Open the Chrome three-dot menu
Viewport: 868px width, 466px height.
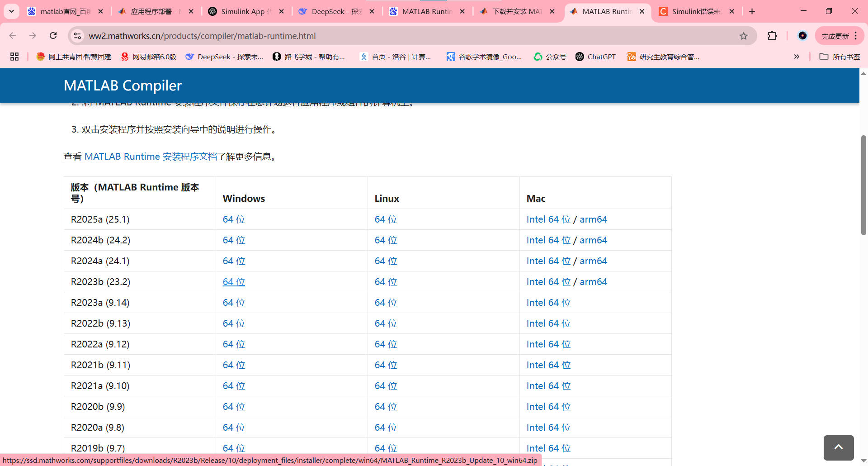[856, 36]
